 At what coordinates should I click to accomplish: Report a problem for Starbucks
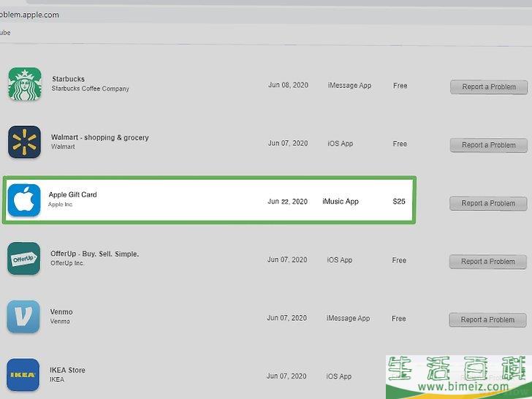click(489, 87)
